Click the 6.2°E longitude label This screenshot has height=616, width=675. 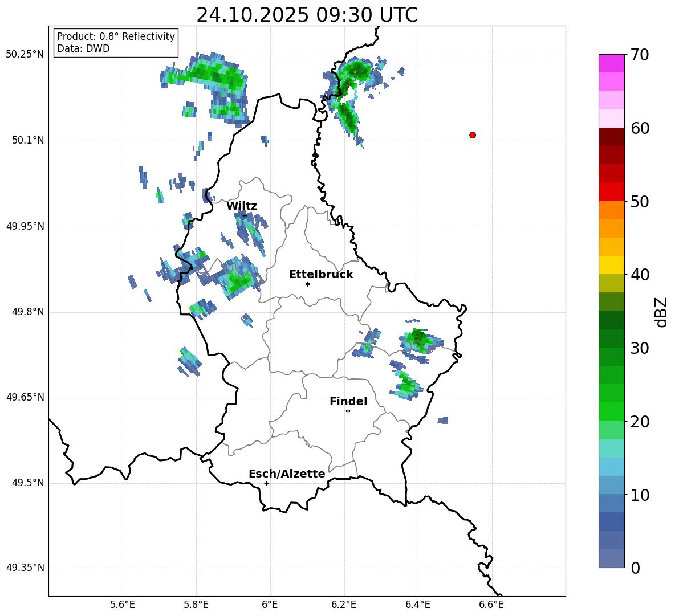tap(344, 605)
